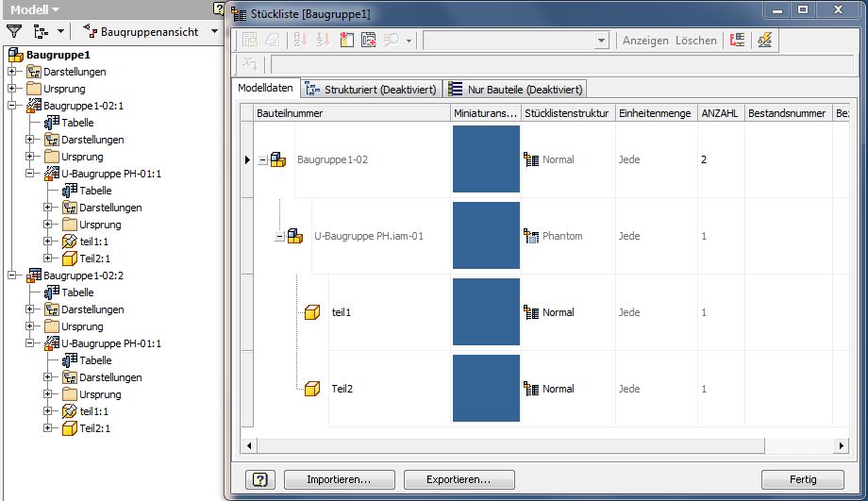This screenshot has height=501, width=868.
Task: Click the update mass properties lightning icon
Action: [764, 40]
